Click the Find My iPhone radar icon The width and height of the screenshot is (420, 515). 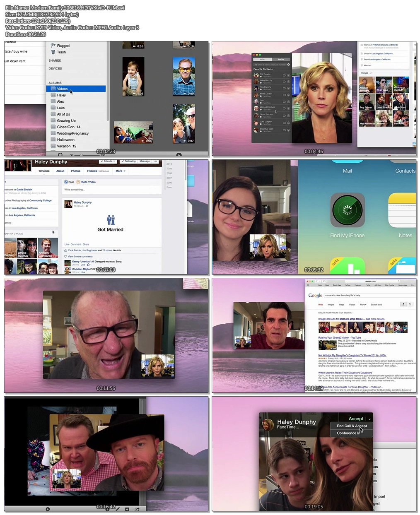click(348, 210)
